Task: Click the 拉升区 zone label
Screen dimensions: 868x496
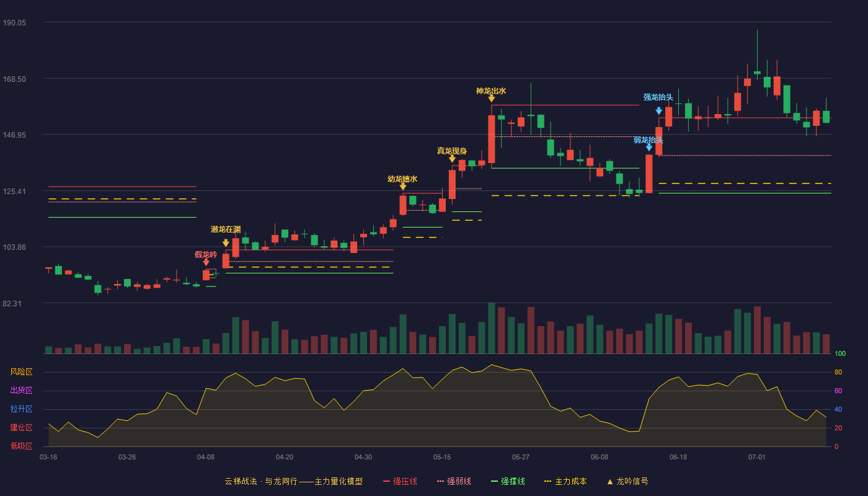Action: 21,409
